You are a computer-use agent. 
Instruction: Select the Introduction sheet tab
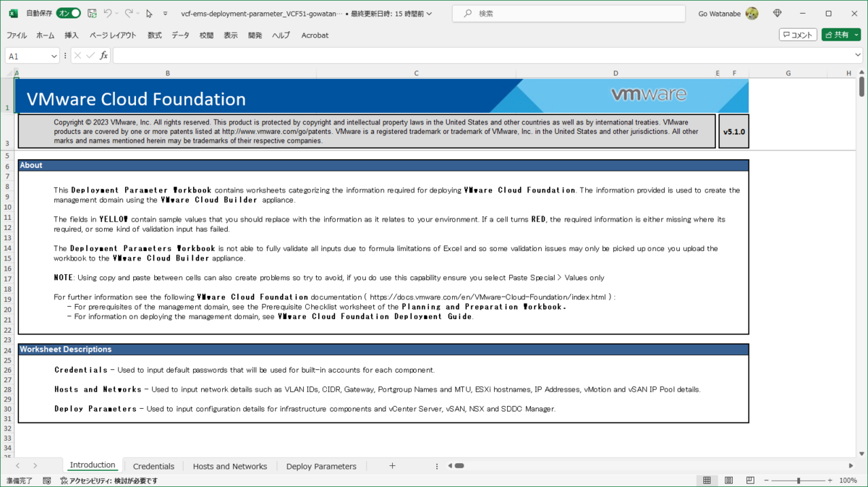click(x=93, y=465)
